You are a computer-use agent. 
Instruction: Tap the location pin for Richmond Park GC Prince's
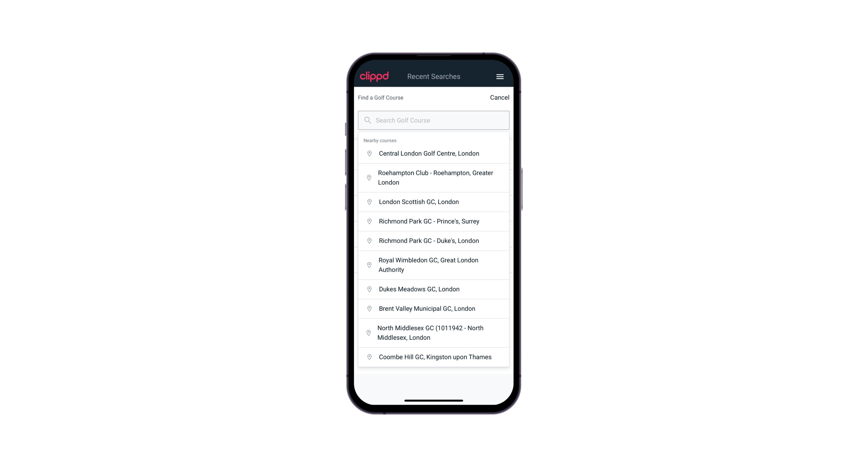click(x=369, y=221)
